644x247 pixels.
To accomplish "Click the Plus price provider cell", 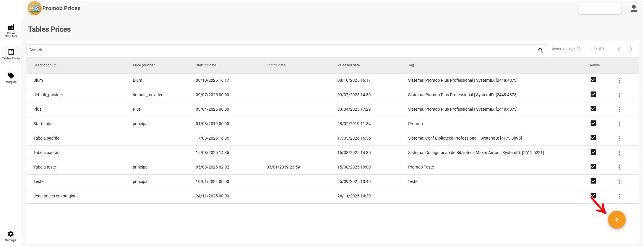I will [x=137, y=109].
